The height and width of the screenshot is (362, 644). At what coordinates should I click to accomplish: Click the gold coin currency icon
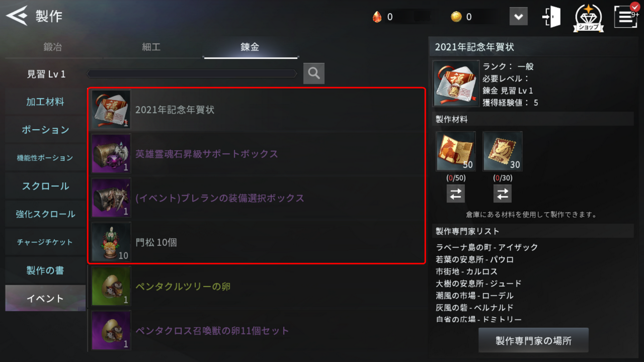click(x=456, y=17)
